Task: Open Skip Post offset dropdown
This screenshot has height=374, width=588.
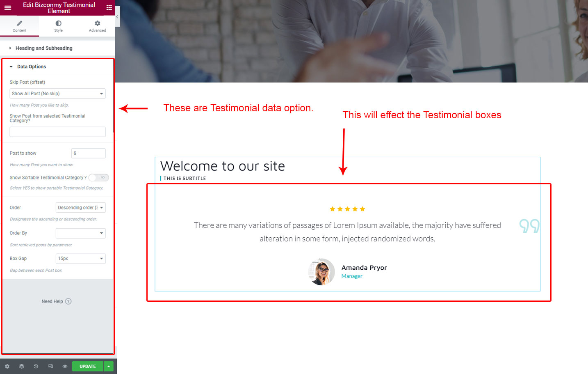Action: [57, 94]
